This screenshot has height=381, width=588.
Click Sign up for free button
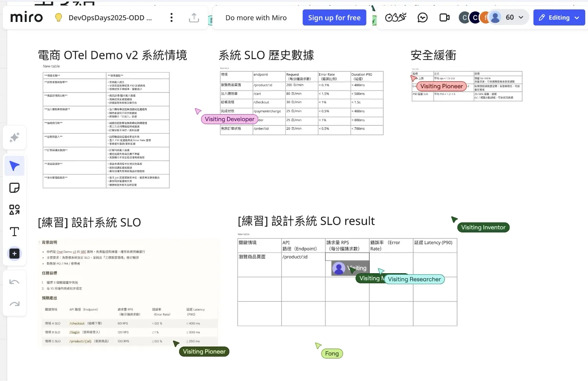(334, 18)
